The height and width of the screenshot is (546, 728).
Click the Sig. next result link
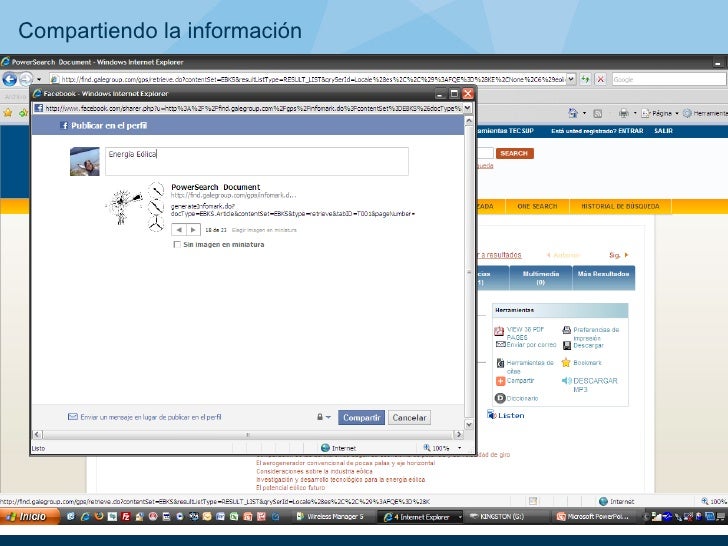pos(618,255)
